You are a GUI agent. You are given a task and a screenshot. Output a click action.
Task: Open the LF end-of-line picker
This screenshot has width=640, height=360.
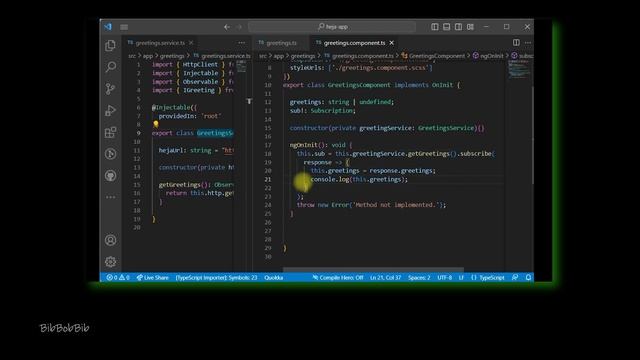click(461, 278)
